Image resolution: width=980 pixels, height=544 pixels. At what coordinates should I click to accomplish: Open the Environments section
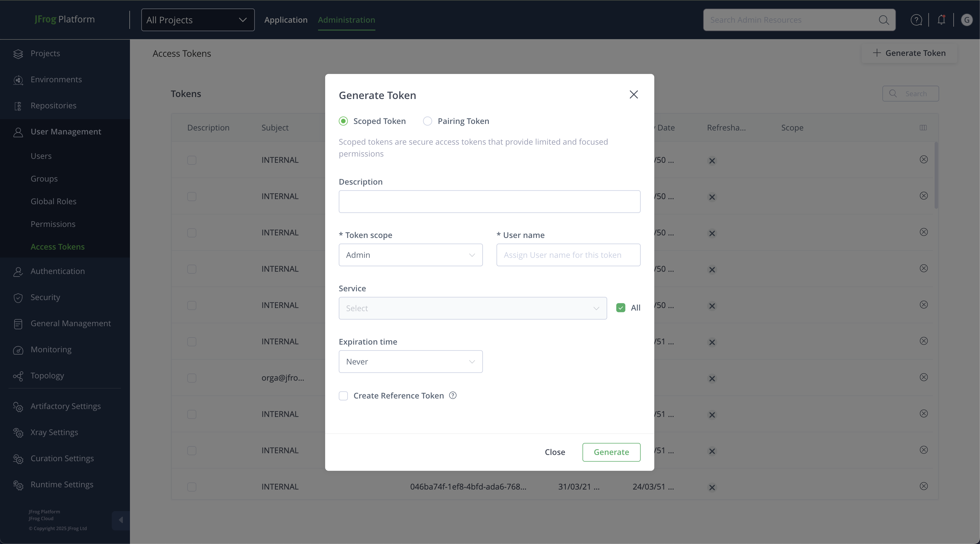(56, 79)
